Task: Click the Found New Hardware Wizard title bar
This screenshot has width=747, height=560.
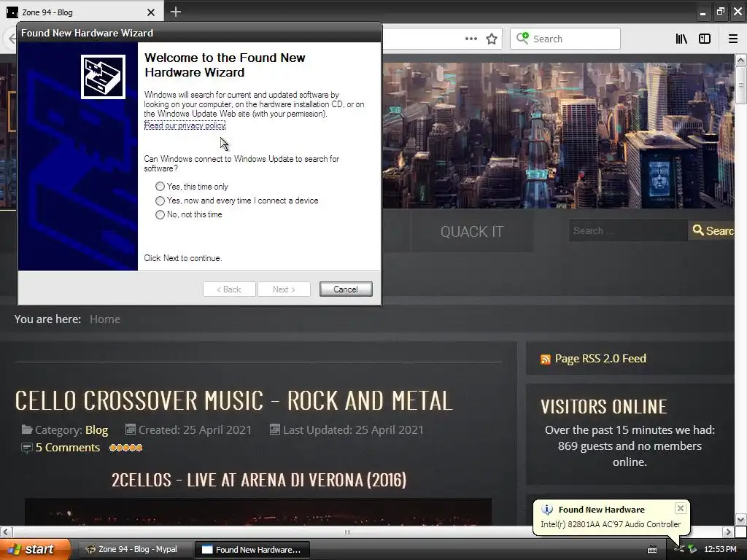Action: point(199,33)
